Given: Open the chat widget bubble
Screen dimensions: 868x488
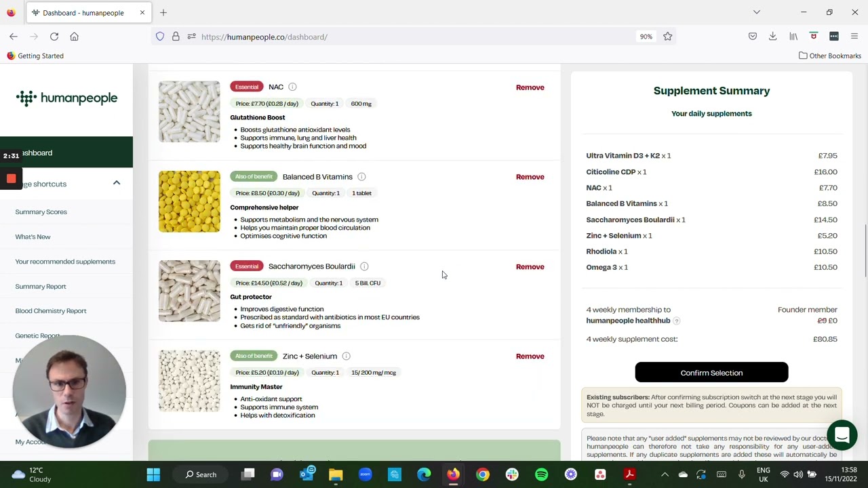Looking at the screenshot, I should click(x=842, y=435).
